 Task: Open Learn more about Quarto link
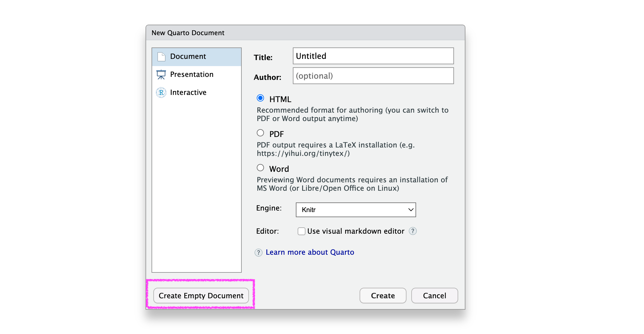(310, 252)
